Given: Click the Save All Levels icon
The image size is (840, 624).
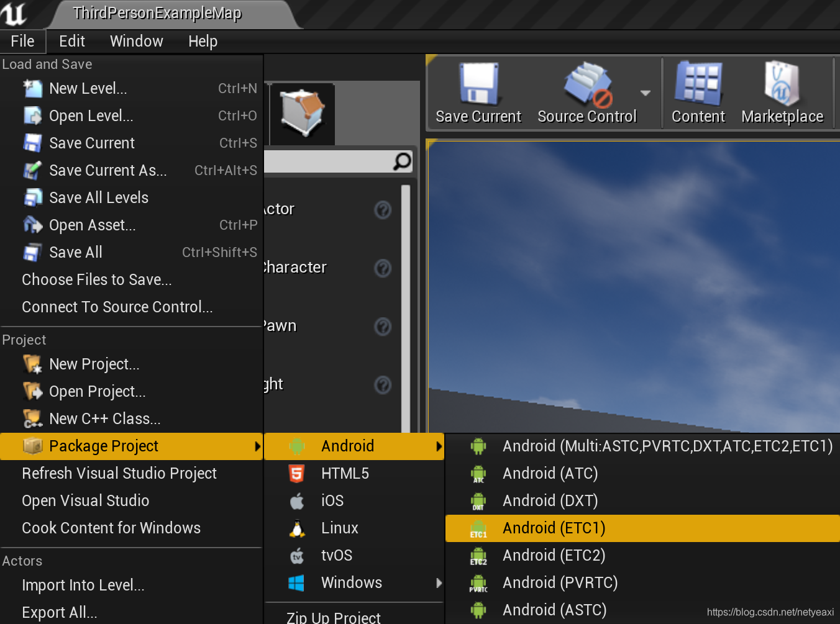Looking at the screenshot, I should [32, 198].
